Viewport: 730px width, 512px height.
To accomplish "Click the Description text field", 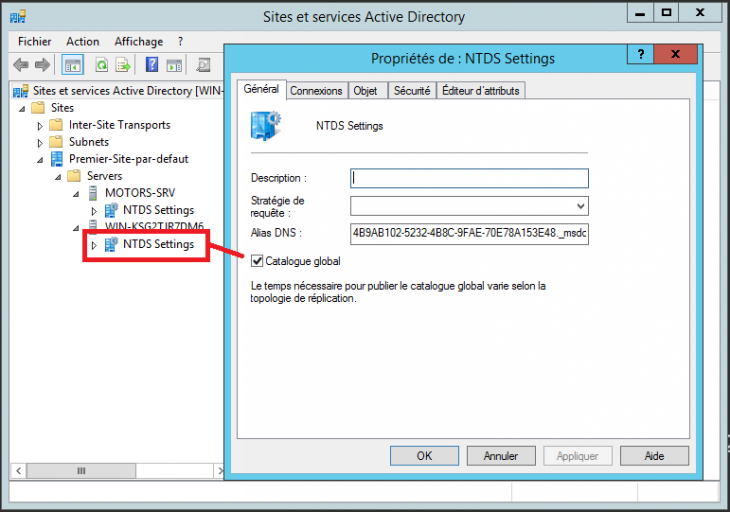I will [469, 178].
